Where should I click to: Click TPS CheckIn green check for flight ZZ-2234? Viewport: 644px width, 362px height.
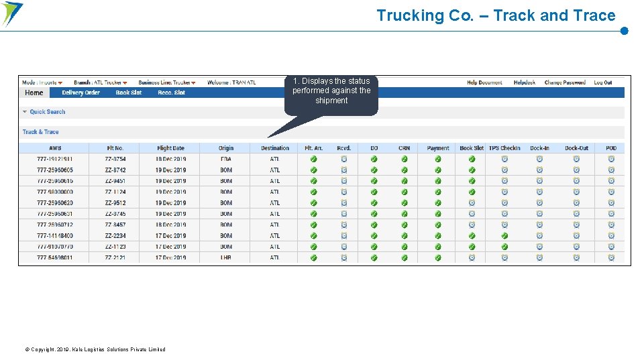504,235
